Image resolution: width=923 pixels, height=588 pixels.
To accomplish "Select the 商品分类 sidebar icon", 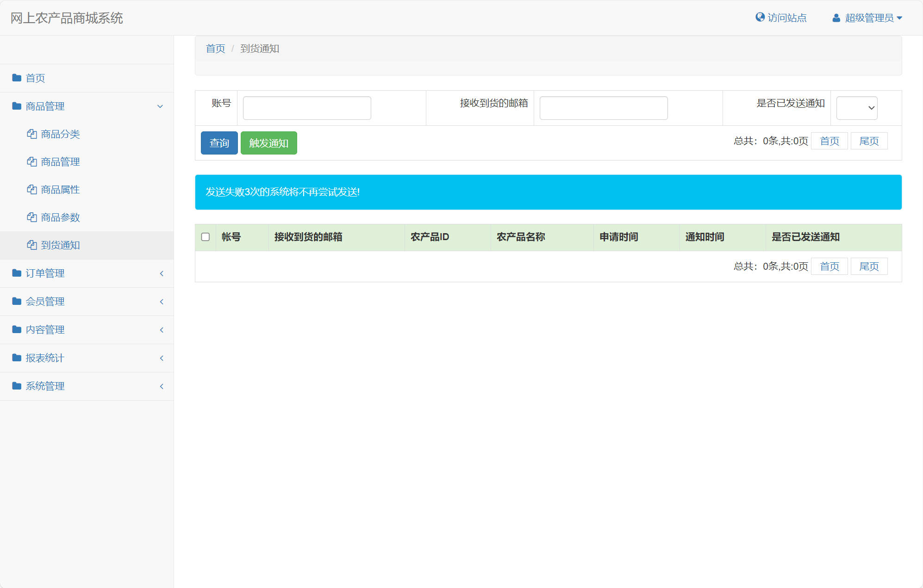I will pyautogui.click(x=31, y=134).
